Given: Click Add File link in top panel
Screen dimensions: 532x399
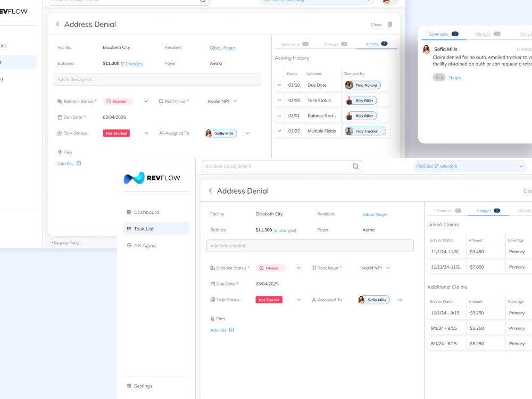Looking at the screenshot, I should click(65, 163).
